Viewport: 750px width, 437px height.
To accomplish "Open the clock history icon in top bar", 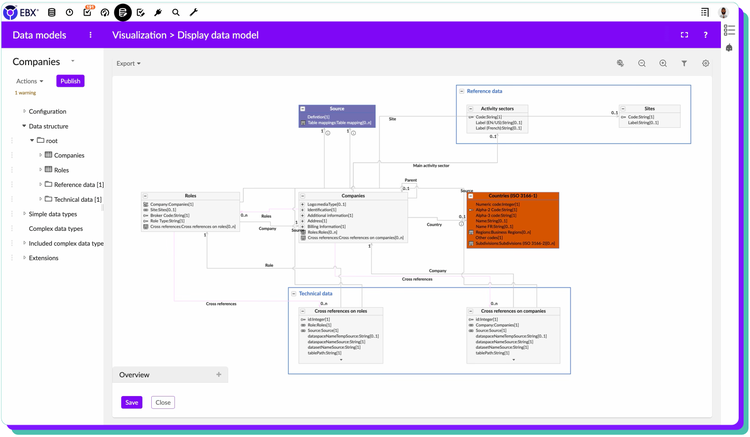I will pos(69,12).
